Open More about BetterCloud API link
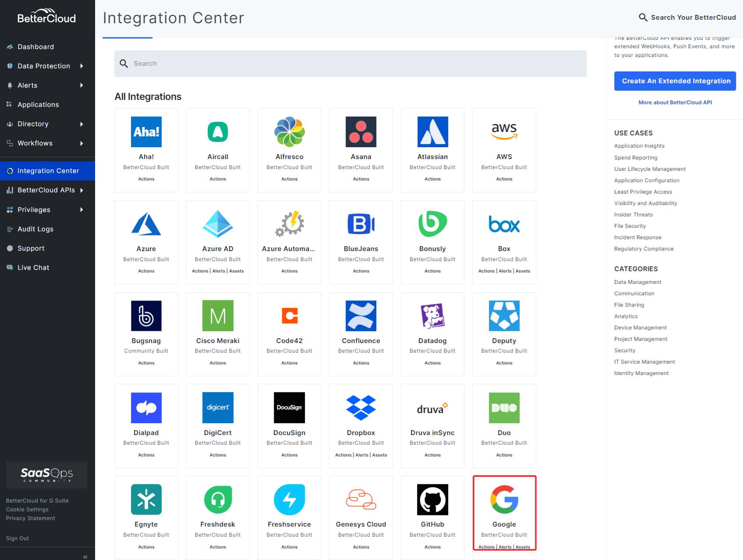The image size is (743, 560). point(675,102)
